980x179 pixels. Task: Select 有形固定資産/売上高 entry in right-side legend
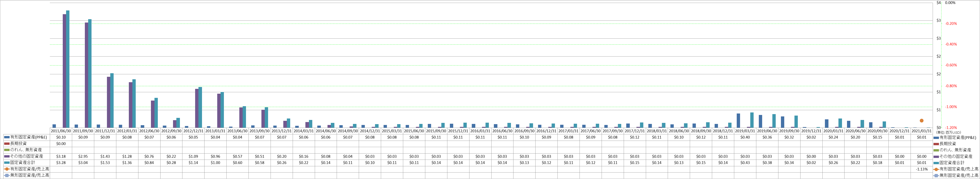click(x=956, y=169)
